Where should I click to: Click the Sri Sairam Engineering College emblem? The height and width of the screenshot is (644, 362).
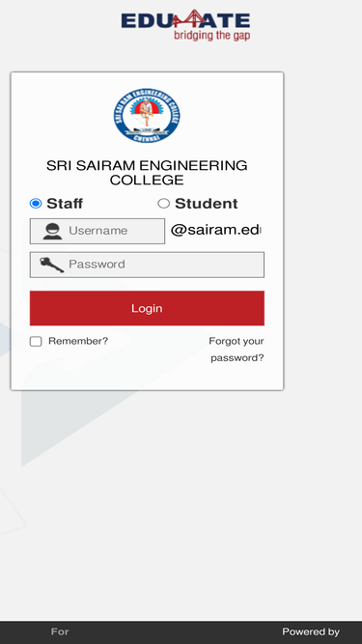(147, 116)
